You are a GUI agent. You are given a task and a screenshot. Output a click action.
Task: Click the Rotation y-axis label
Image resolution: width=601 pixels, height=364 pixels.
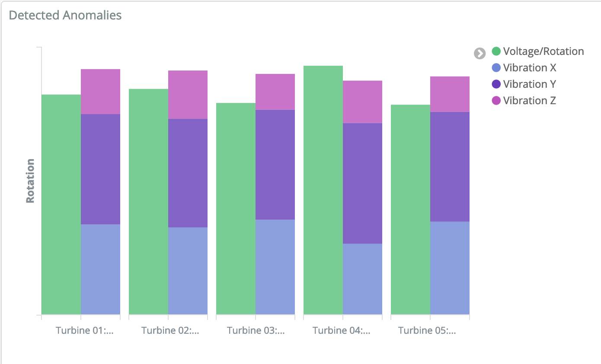[x=30, y=181]
